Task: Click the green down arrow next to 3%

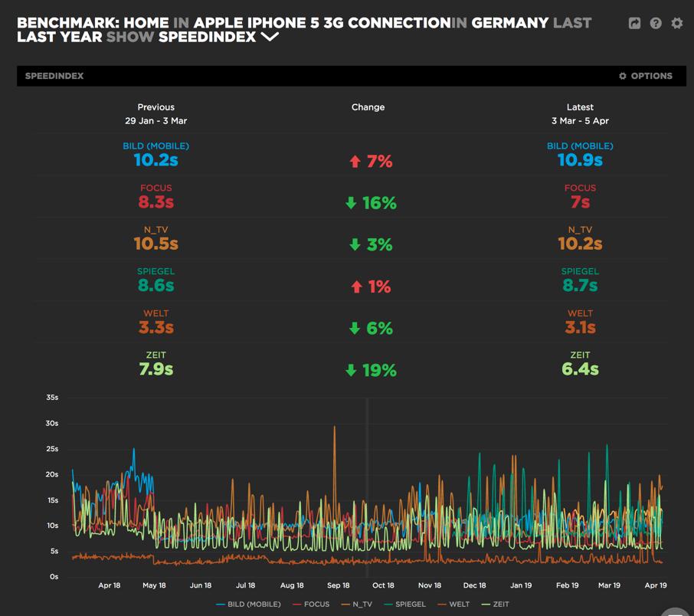Action: click(355, 244)
